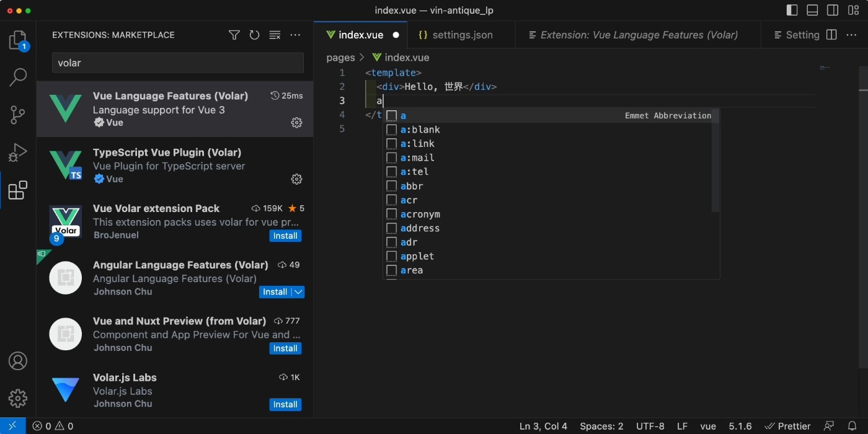Click the volar search input field

coord(178,63)
